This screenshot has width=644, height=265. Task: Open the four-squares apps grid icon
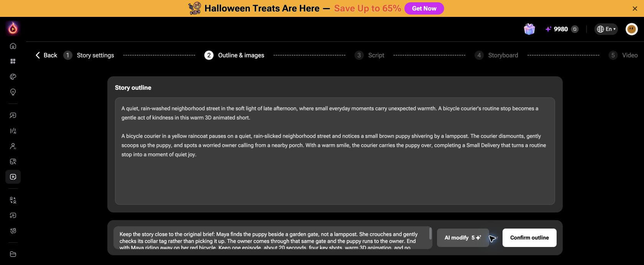coord(13,61)
